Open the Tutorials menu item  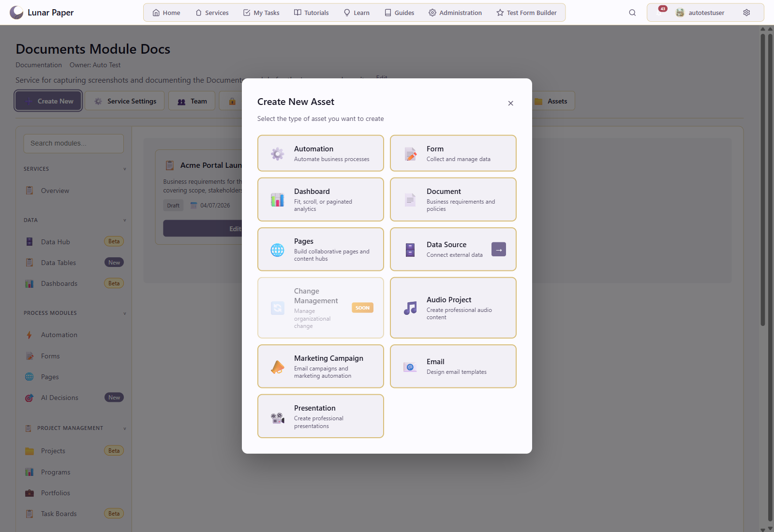point(312,13)
